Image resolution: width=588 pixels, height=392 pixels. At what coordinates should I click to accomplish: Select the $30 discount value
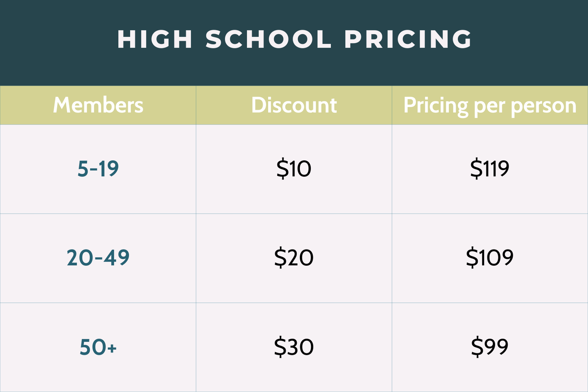(x=294, y=347)
